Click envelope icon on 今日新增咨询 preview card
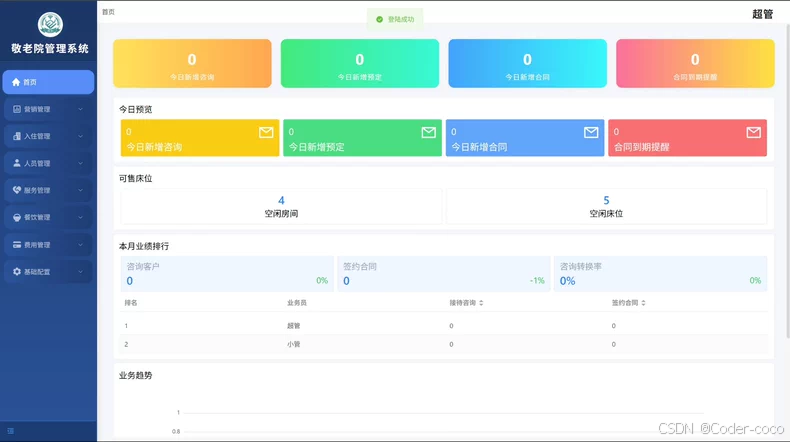 [266, 133]
